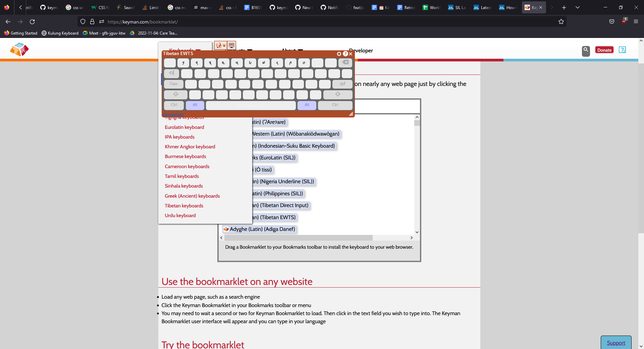Go back using the browser back arrow

coord(8,22)
